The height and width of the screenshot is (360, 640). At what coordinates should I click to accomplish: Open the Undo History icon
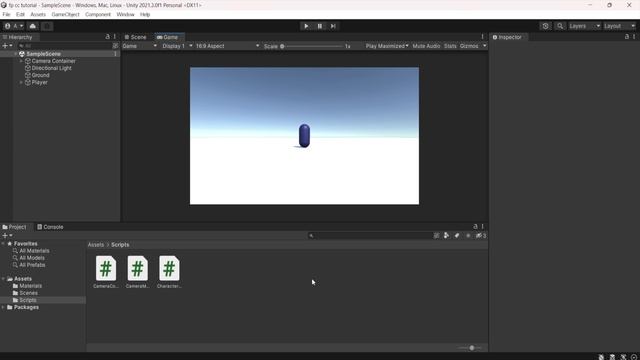(x=545, y=26)
